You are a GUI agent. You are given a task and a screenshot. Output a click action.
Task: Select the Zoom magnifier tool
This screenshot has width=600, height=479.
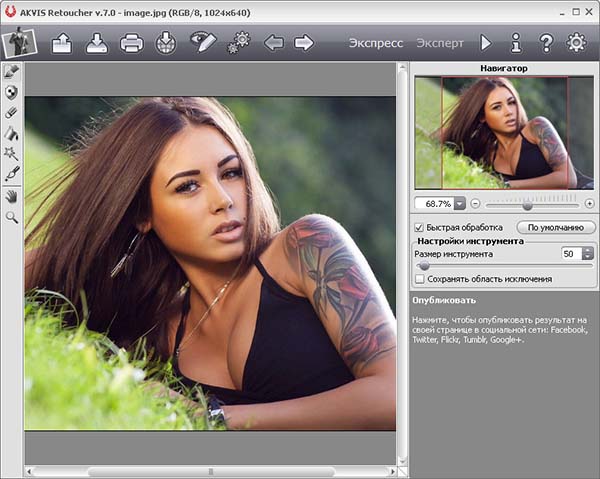tap(12, 216)
